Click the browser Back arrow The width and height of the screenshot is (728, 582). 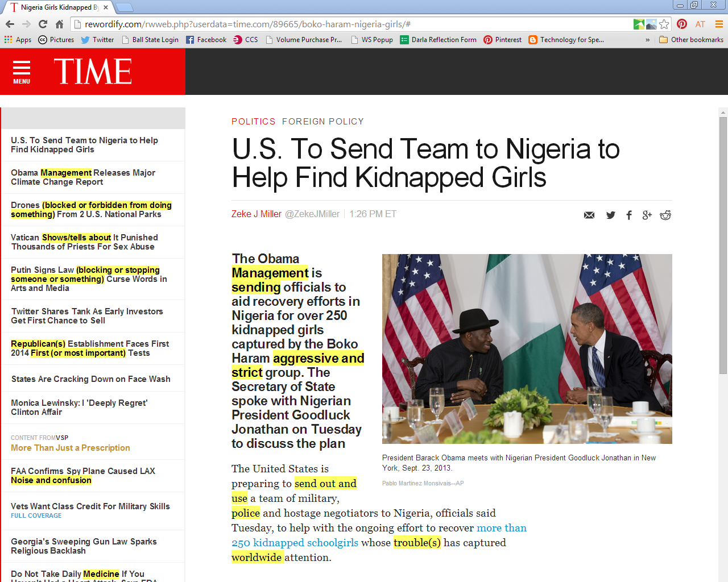[x=10, y=24]
